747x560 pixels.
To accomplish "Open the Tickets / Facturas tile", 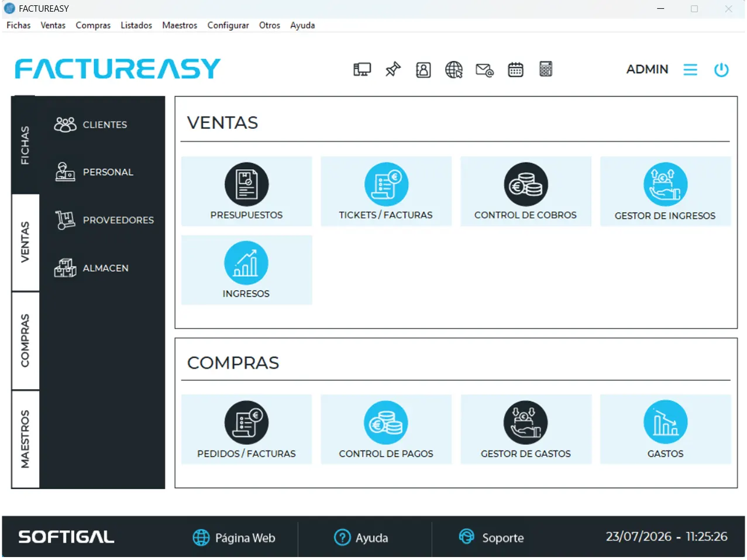I will pos(386,191).
